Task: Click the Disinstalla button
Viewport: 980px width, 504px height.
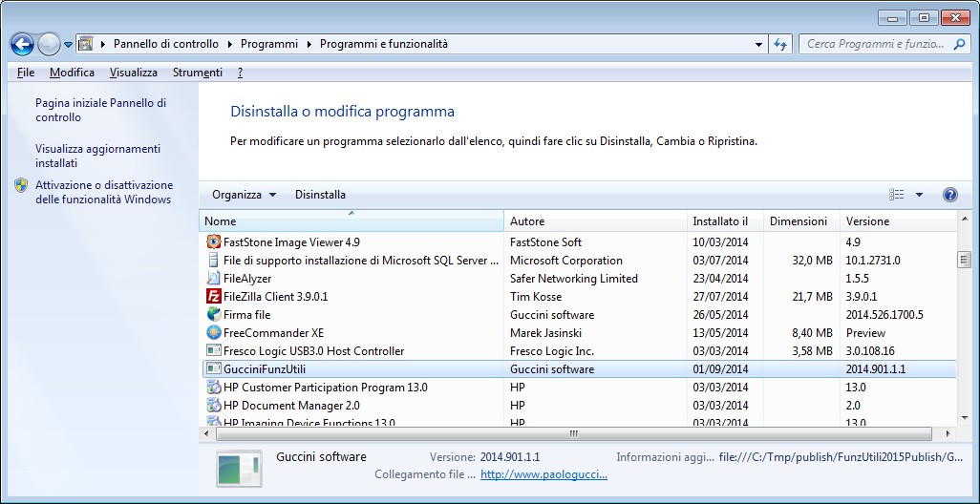Action: coord(320,194)
